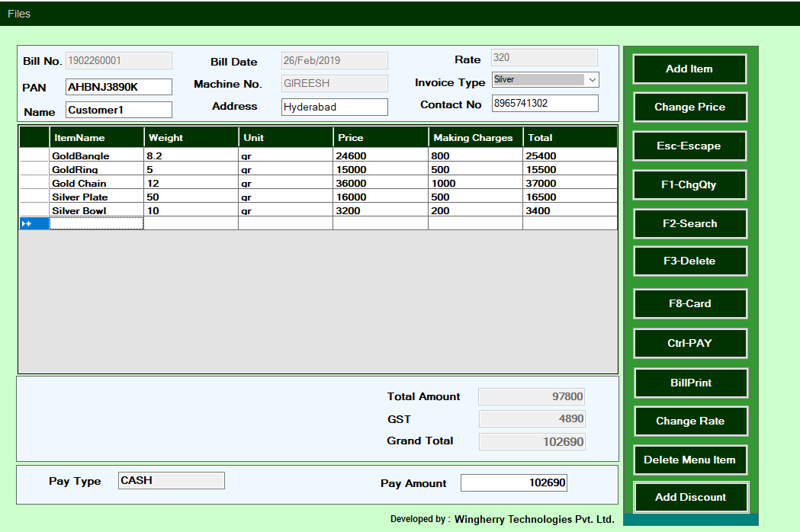
Task: Select the GoldBangle item cell
Action: click(96, 155)
